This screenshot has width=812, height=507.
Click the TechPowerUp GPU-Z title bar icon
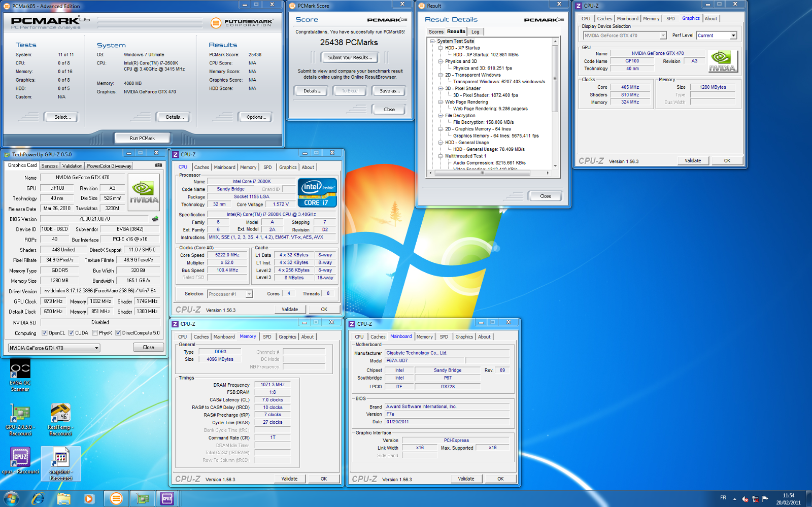(x=7, y=154)
